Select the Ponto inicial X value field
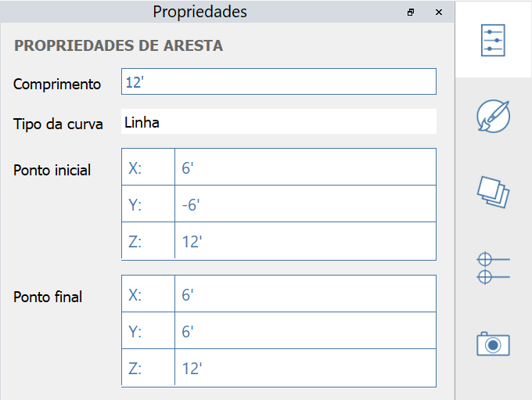Screen dimensions: 532x400 pyautogui.click(x=305, y=168)
